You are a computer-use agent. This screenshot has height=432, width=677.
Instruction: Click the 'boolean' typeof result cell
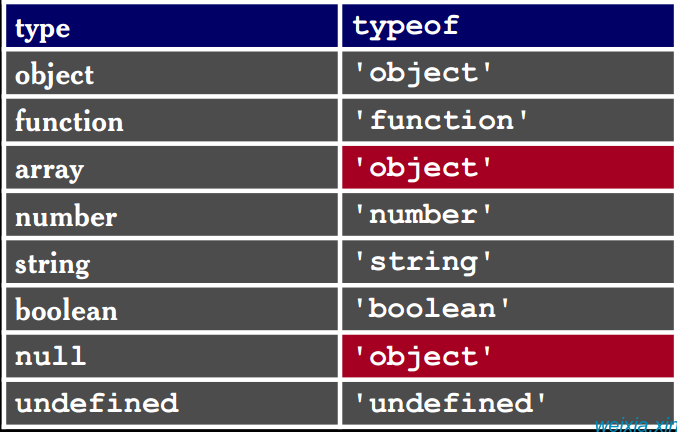pos(508,309)
